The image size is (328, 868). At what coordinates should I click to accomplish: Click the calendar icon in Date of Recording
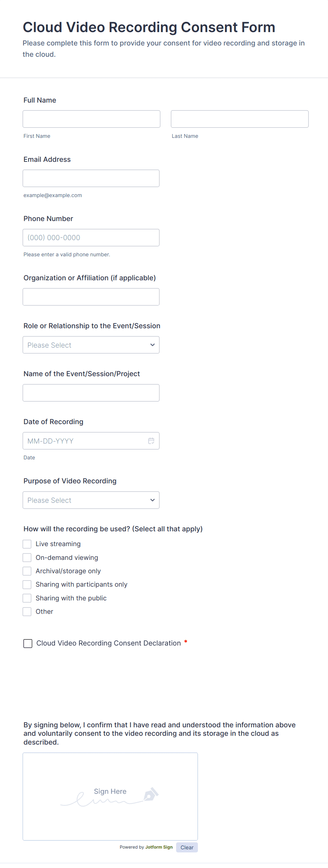tap(151, 441)
